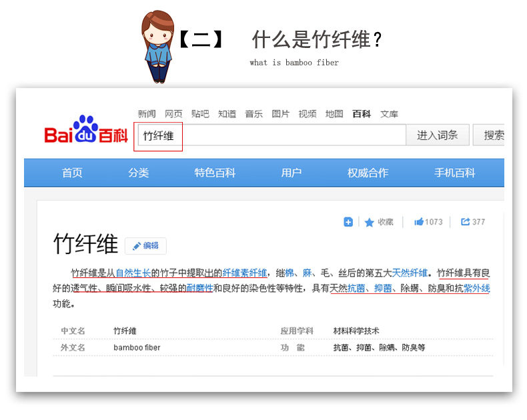The image size is (527, 420).
Task: Open the 新闻 top link
Action: pyautogui.click(x=147, y=114)
